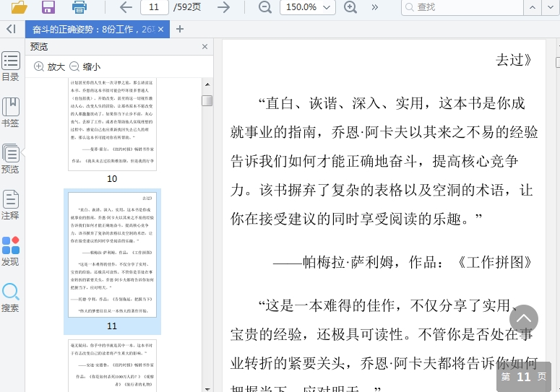Open a new tab with plus button
The height and width of the screenshot is (392, 560).
180,29
